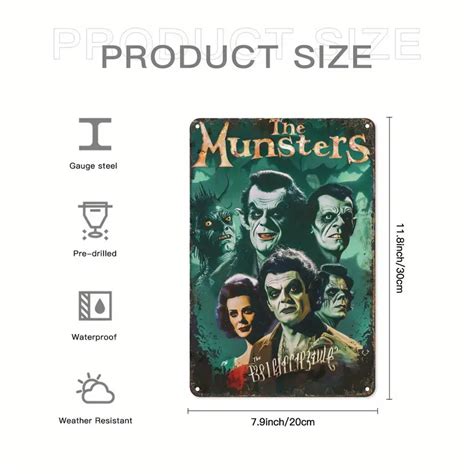Click the bottom-right mounting hole on sign
Viewport: 474px width, 474px height.
coord(367,389)
